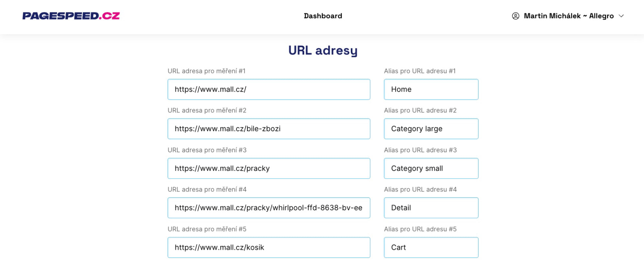
Task: Focus URL field with https://www.mall.cz/
Action: [269, 89]
